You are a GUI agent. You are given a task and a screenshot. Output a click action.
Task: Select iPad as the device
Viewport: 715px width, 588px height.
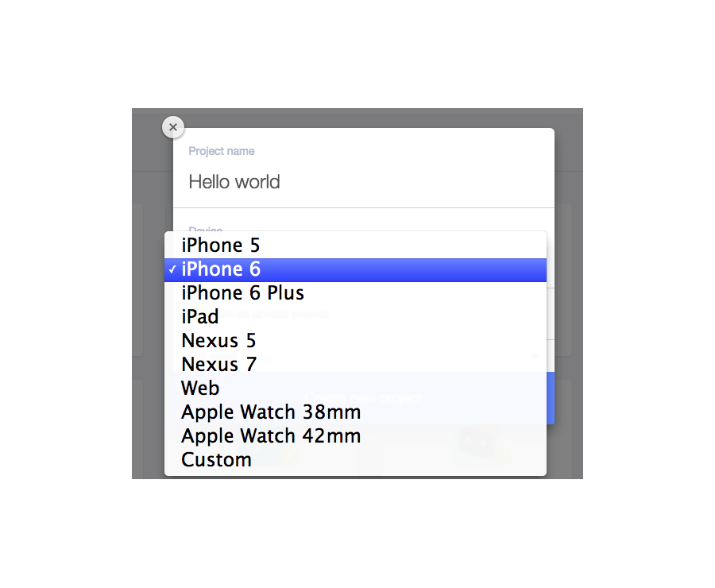(x=355, y=317)
